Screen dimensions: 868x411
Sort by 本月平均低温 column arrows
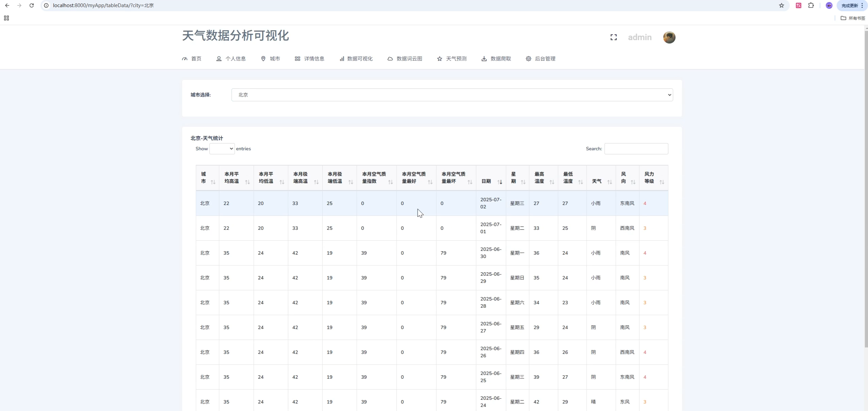coord(282,182)
